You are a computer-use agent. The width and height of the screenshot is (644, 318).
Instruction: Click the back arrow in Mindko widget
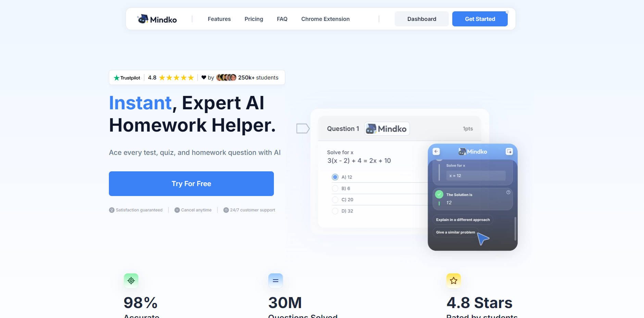tap(436, 151)
